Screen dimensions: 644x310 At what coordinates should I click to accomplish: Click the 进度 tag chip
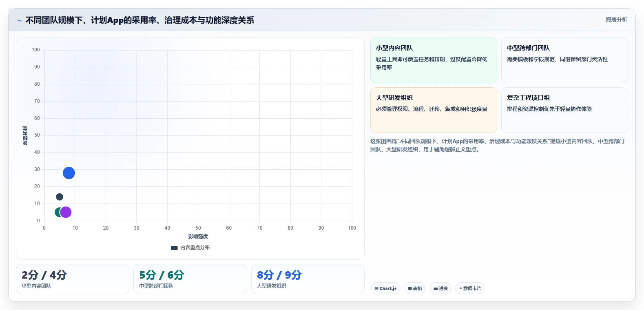click(x=440, y=288)
